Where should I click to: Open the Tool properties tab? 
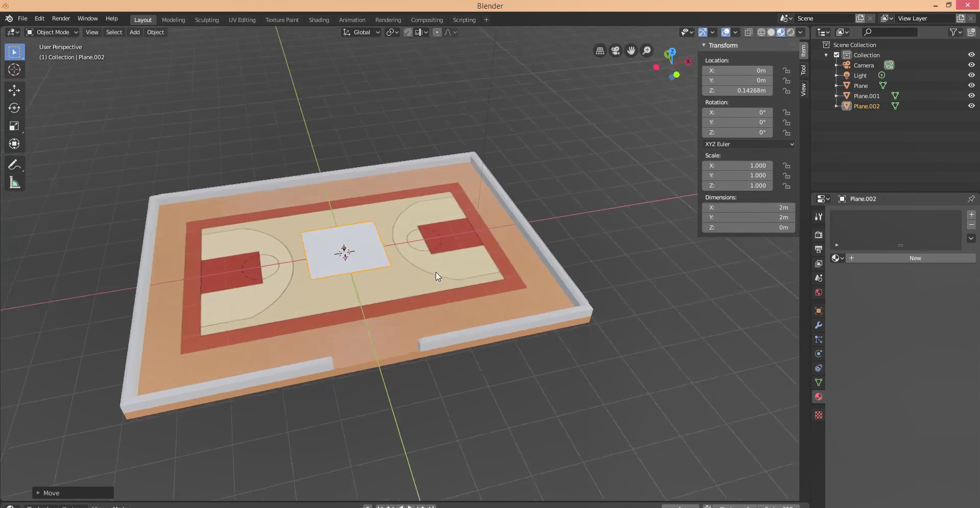[819, 217]
